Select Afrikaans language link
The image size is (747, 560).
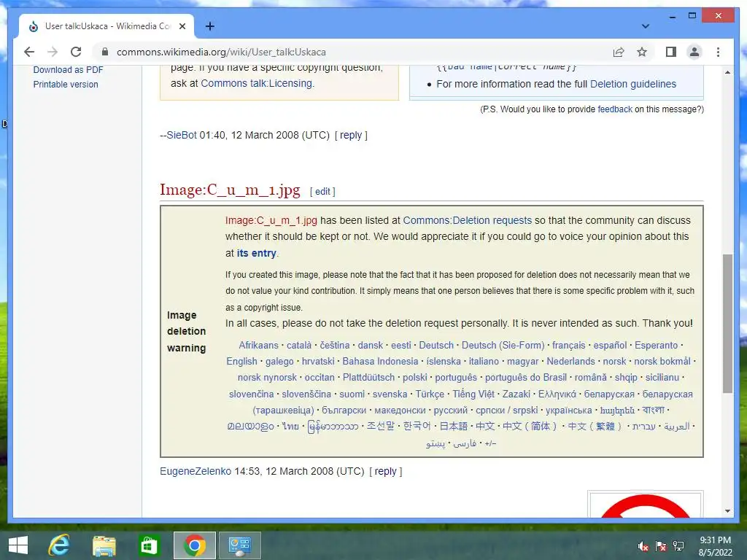point(259,345)
